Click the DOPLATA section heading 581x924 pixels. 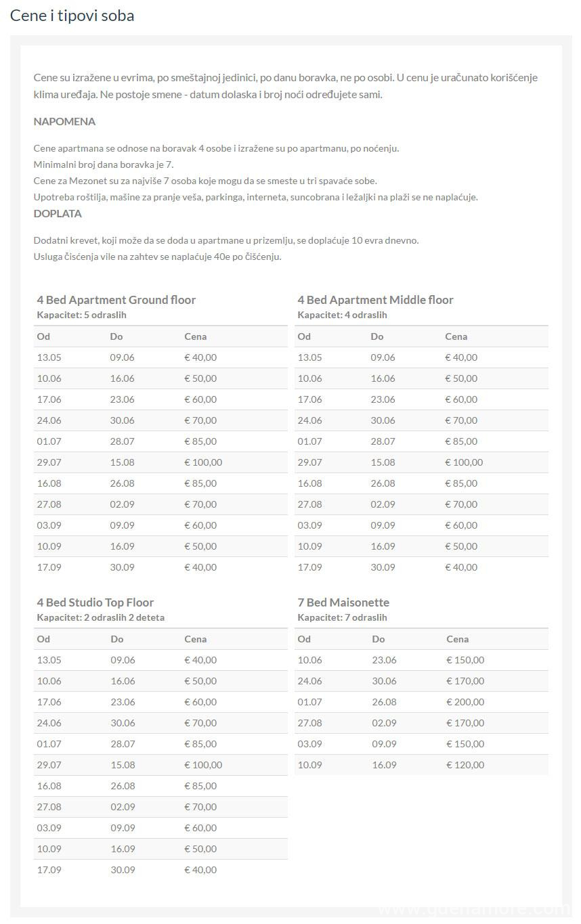[x=58, y=214]
